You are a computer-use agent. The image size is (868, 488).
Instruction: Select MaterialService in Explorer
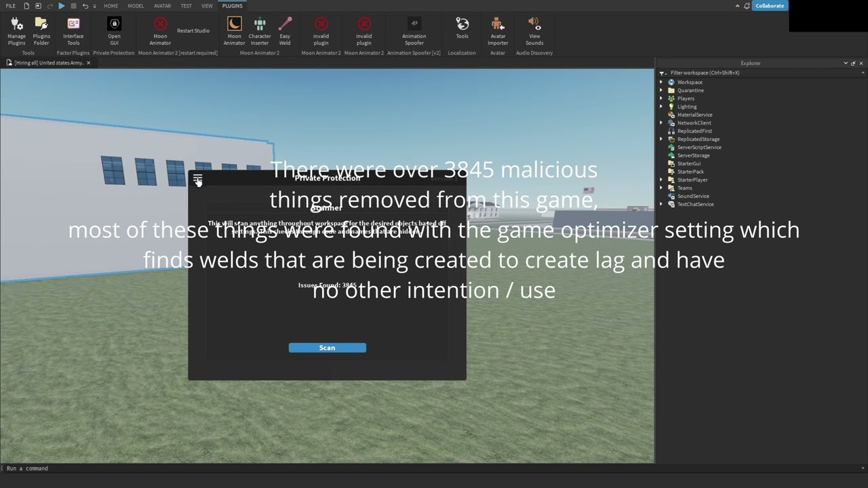[x=694, y=115]
